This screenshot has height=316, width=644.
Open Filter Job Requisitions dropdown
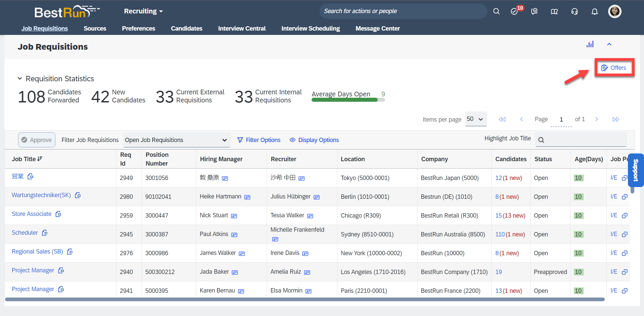point(176,140)
